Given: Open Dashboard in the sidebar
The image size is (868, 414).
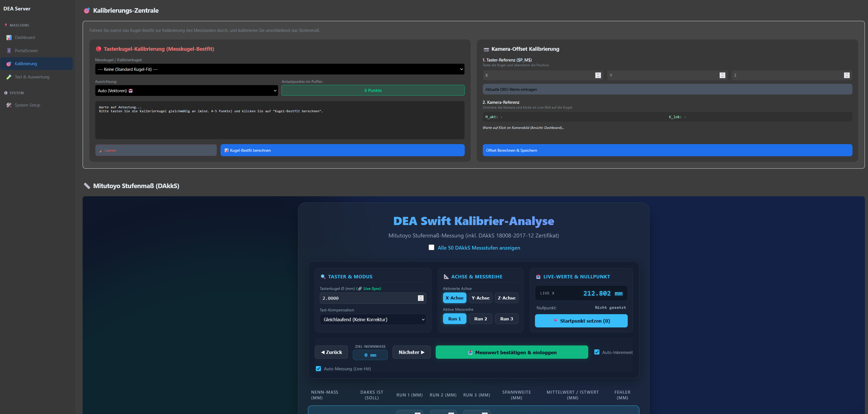Looking at the screenshot, I should 36,38.
